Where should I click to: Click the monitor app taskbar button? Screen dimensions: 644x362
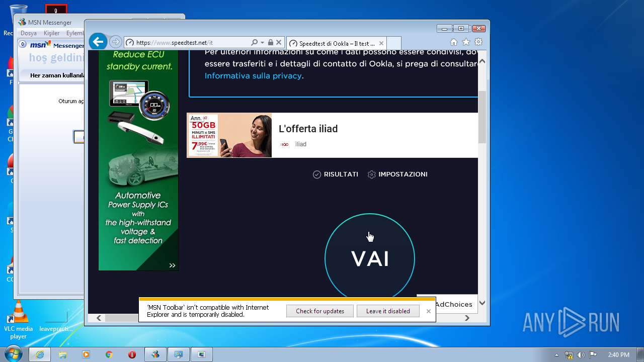pos(179,354)
